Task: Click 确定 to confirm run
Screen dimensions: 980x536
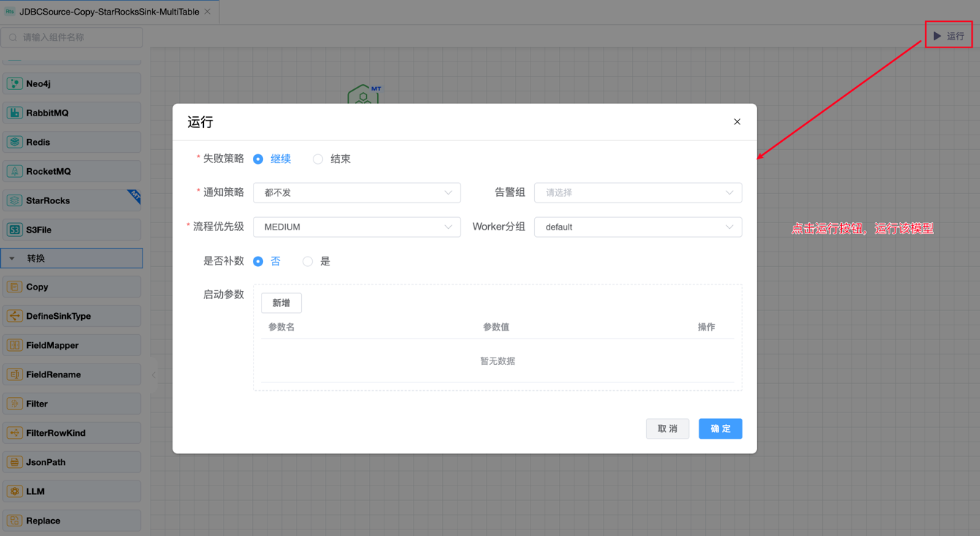Action: pyautogui.click(x=720, y=429)
